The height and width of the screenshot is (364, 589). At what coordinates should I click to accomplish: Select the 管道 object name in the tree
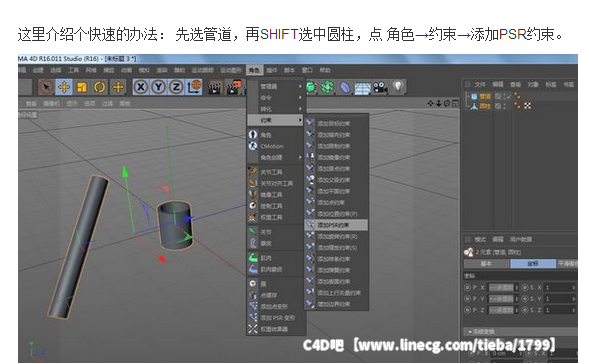485,96
